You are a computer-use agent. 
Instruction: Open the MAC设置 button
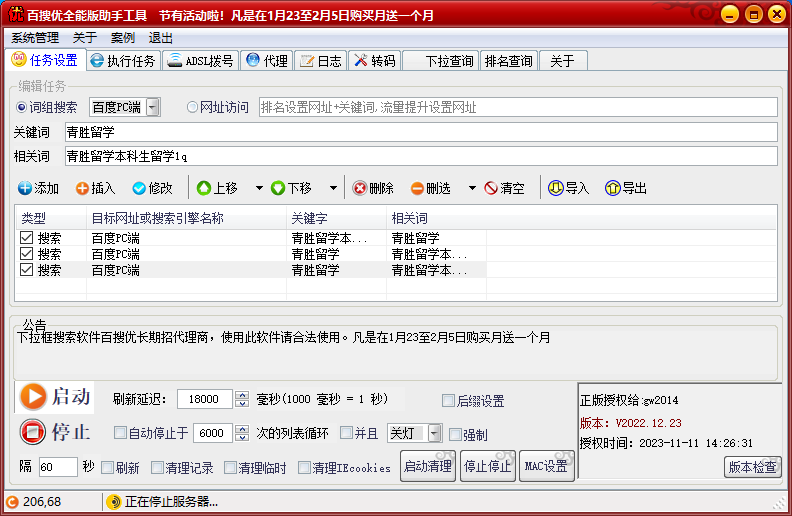click(x=547, y=466)
